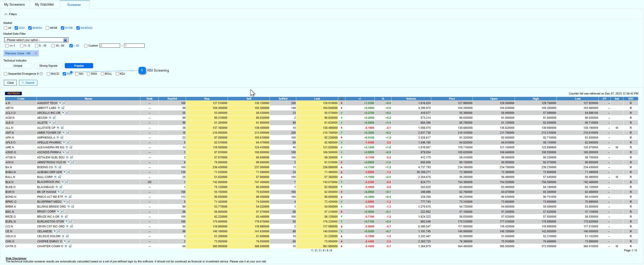Click chart icon beside AECOM

pos(54,118)
